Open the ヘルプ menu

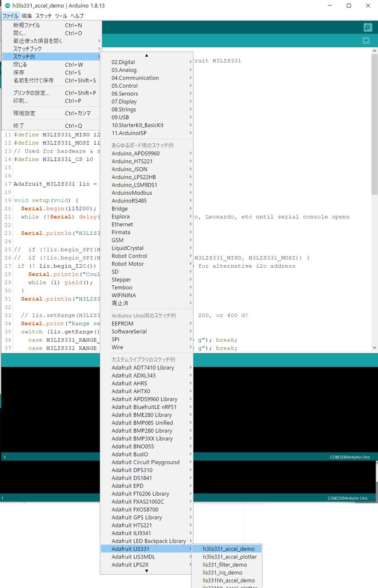[77, 16]
